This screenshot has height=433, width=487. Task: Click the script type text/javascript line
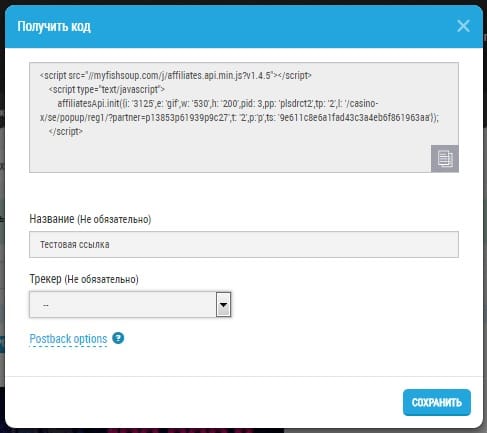(107, 89)
